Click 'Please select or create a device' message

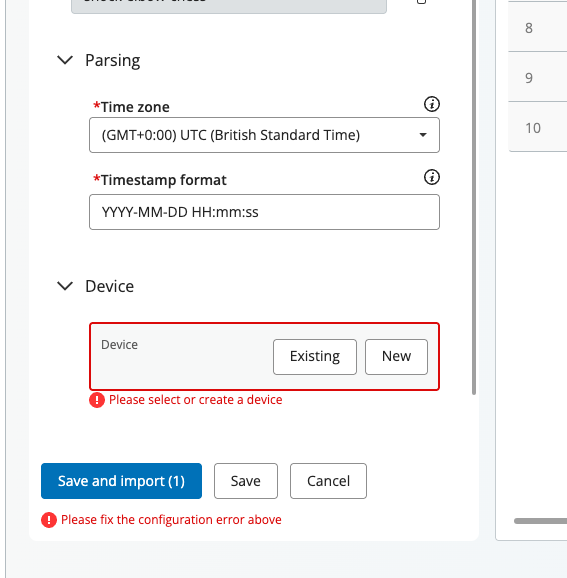(195, 400)
